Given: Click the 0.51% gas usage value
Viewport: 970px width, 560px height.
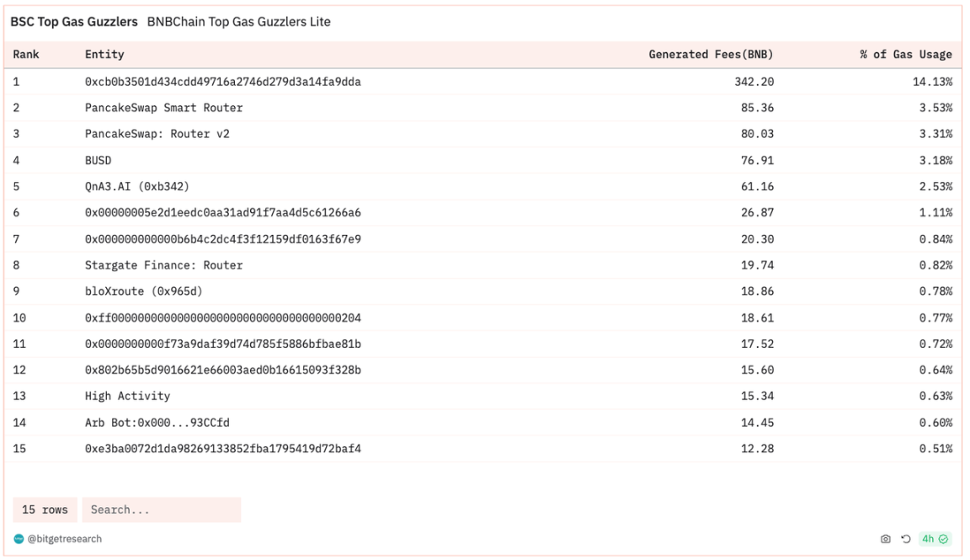Looking at the screenshot, I should [935, 449].
